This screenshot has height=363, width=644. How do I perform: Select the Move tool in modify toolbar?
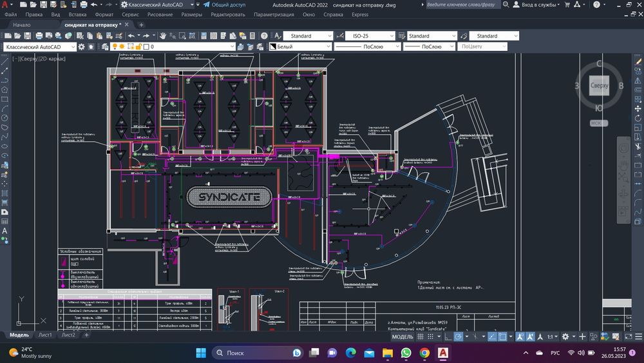click(x=638, y=108)
